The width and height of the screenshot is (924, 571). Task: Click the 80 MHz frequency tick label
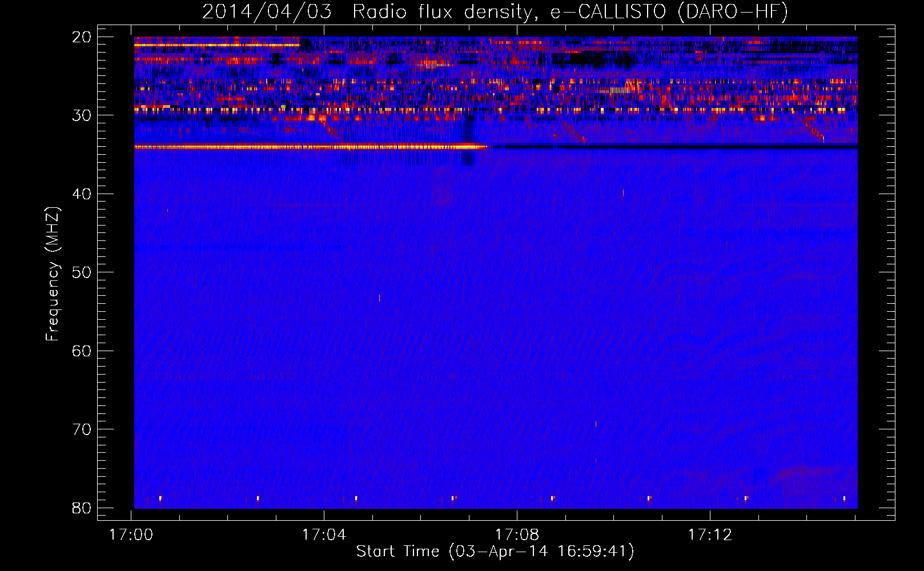point(82,508)
